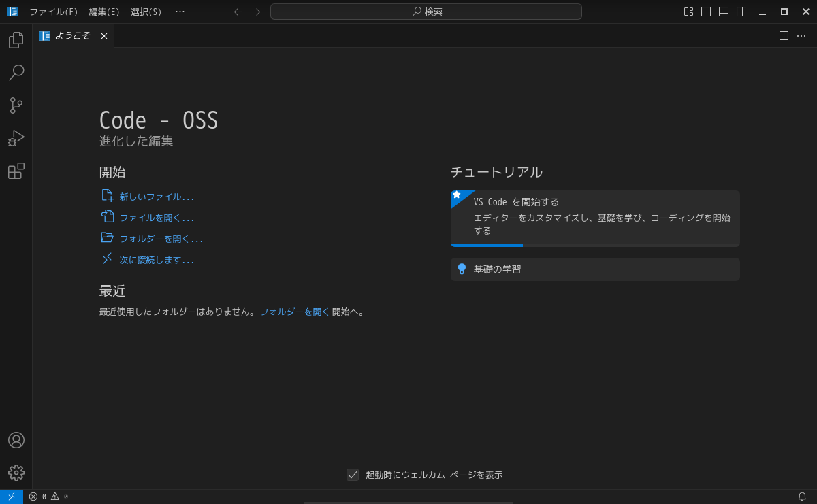Click フォルダーを開く link under 最近
Viewport: 817px width, 504px height.
[x=295, y=312]
